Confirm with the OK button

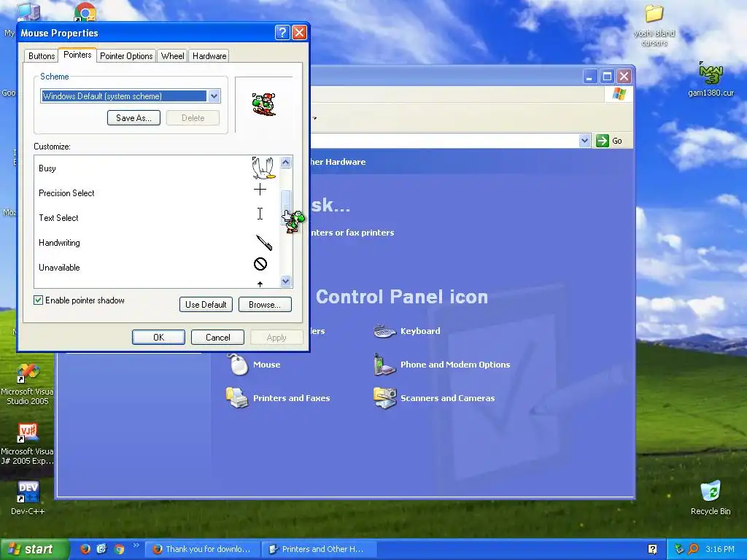coord(158,337)
